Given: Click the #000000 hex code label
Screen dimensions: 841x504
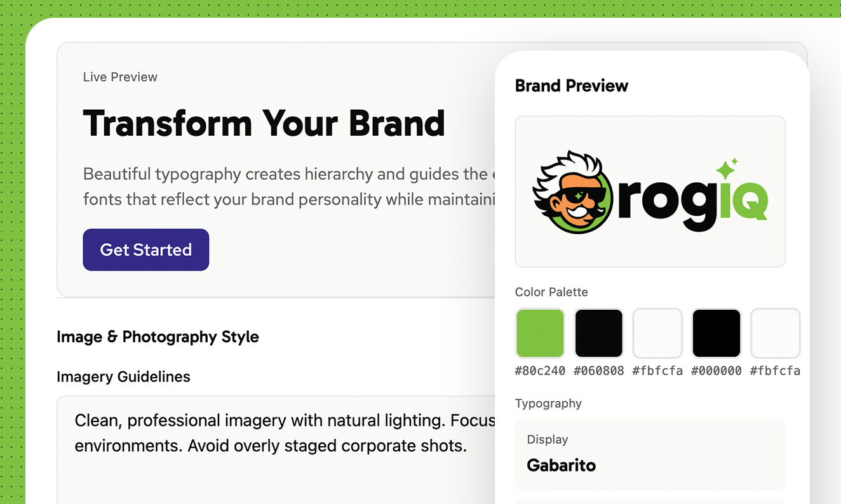Looking at the screenshot, I should coord(717,370).
